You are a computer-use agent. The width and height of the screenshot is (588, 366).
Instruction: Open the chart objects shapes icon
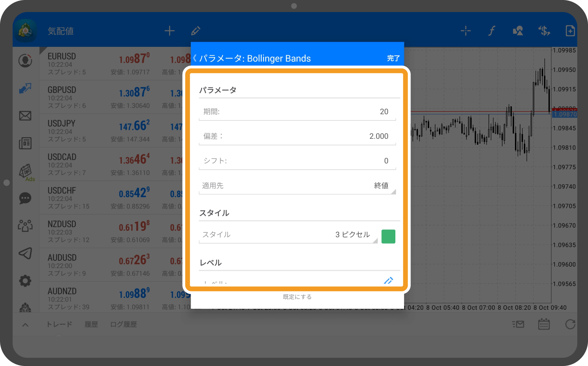tap(518, 31)
